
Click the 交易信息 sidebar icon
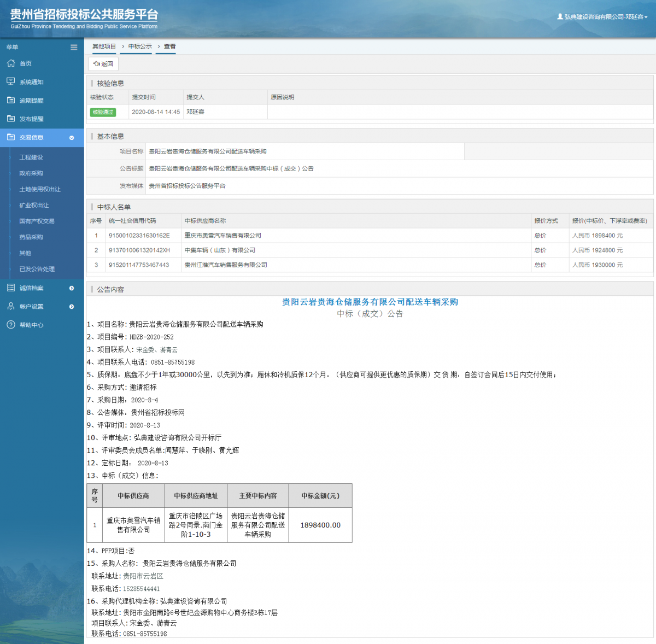pyautogui.click(x=11, y=137)
